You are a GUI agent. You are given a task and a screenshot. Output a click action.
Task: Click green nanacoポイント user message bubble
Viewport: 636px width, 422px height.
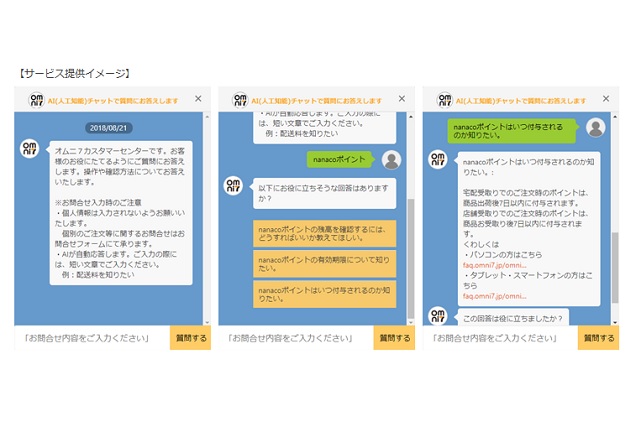click(339, 159)
